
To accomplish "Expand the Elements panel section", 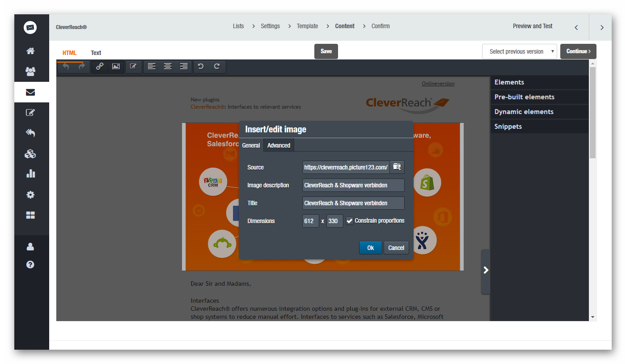I will coord(540,82).
